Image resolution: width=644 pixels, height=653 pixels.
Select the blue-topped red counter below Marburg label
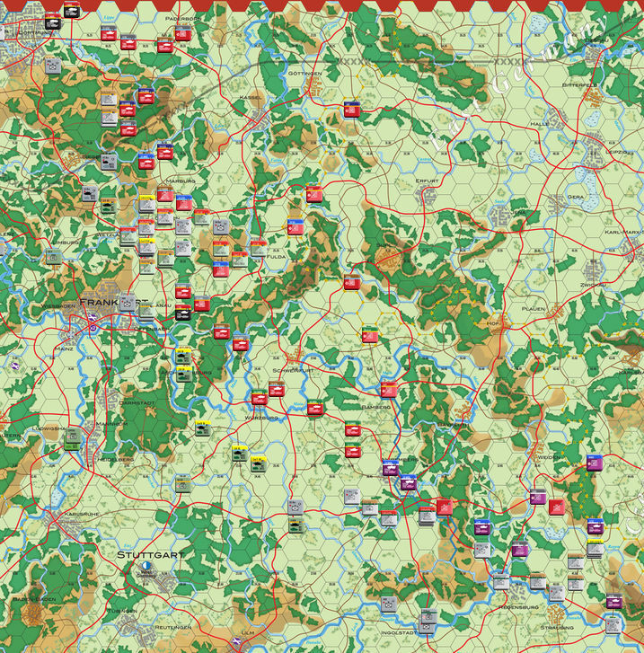(184, 202)
